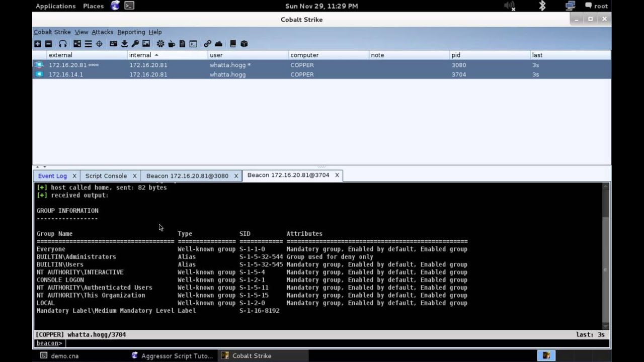644x362 pixels.
Task: Open keystrokes via the key icon
Action: click(135, 44)
